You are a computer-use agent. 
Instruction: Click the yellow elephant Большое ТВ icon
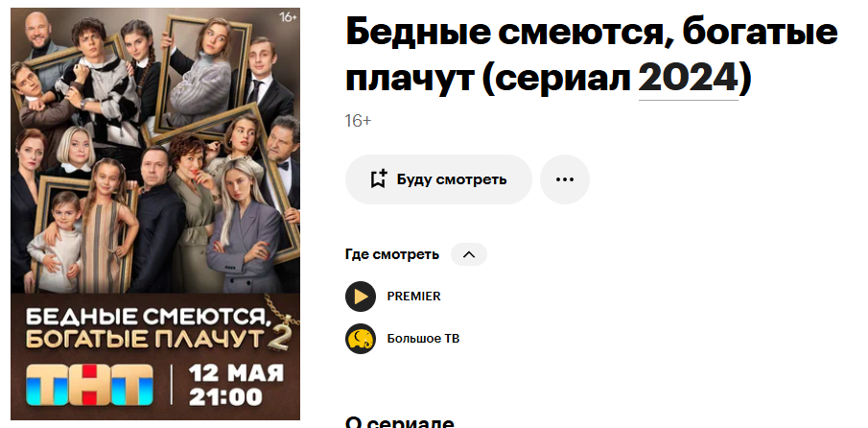(361, 339)
